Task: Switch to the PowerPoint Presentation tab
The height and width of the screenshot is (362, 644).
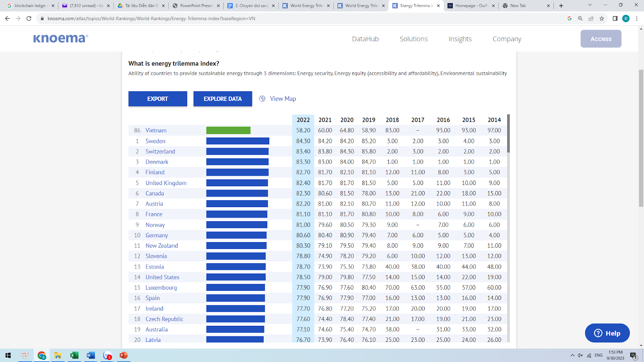Action: 196,6
